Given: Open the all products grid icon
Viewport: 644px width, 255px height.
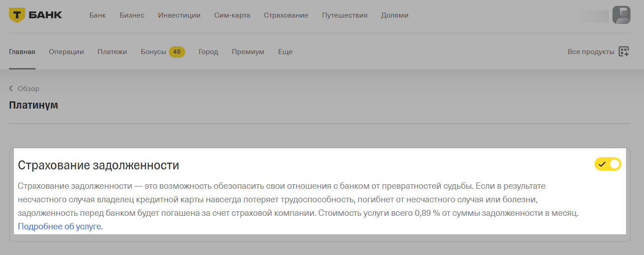Looking at the screenshot, I should tap(624, 51).
